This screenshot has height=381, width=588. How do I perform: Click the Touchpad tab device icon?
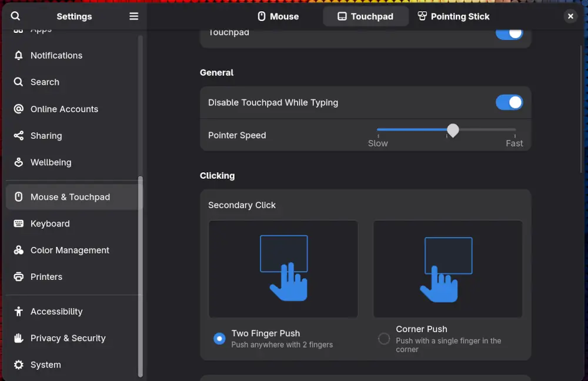tap(342, 16)
